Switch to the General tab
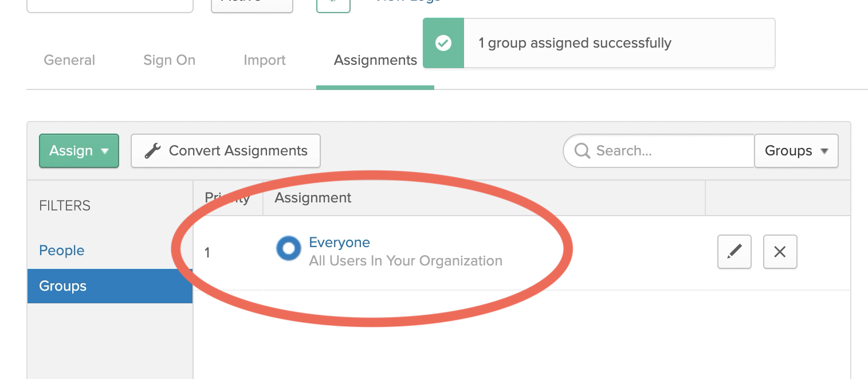This screenshot has height=379, width=868. coord(69,60)
